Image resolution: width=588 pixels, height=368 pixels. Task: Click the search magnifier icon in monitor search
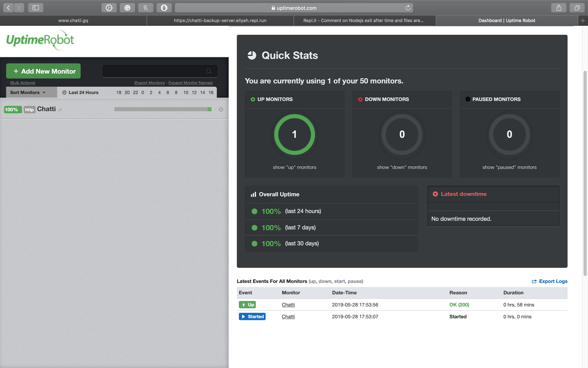click(x=209, y=71)
